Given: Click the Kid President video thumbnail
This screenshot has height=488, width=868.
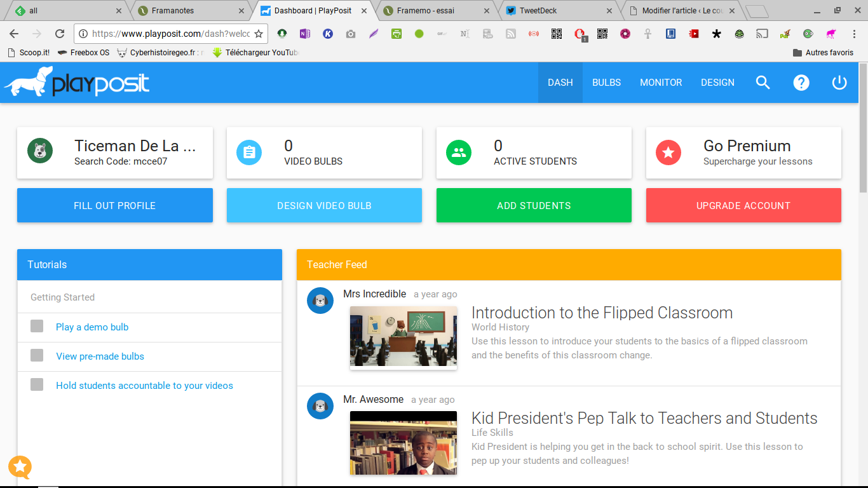Looking at the screenshot, I should click(x=403, y=443).
